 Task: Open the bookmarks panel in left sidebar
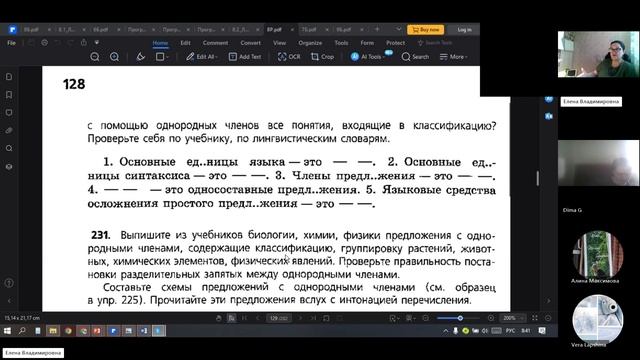tap(9, 95)
